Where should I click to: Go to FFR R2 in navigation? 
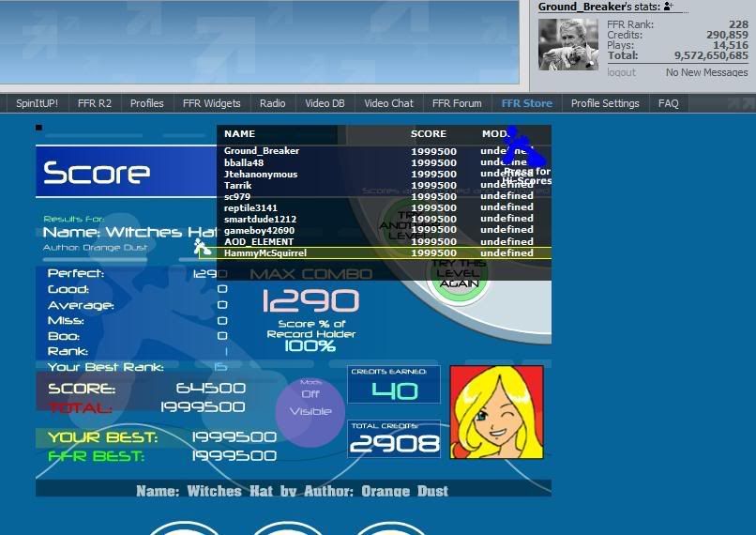pyautogui.click(x=94, y=103)
